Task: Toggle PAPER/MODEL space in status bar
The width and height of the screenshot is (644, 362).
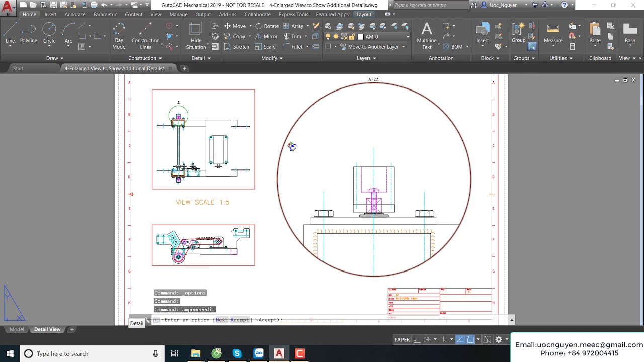Action: (402, 340)
